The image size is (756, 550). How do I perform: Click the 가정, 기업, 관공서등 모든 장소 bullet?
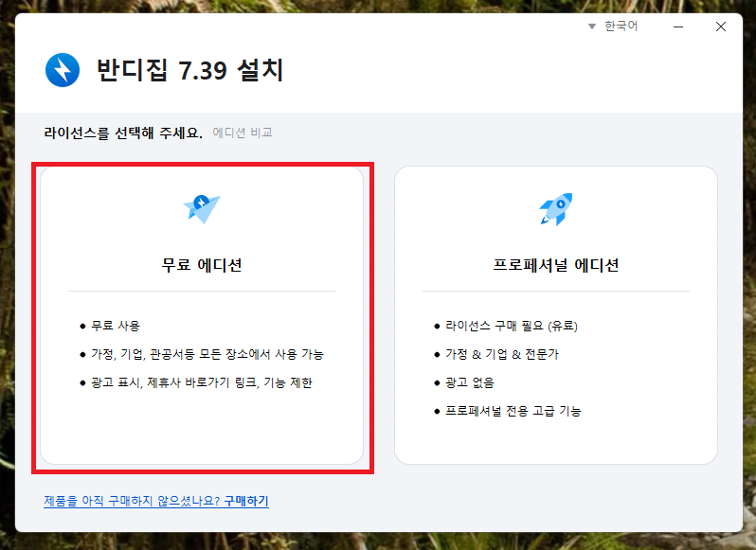(x=207, y=354)
